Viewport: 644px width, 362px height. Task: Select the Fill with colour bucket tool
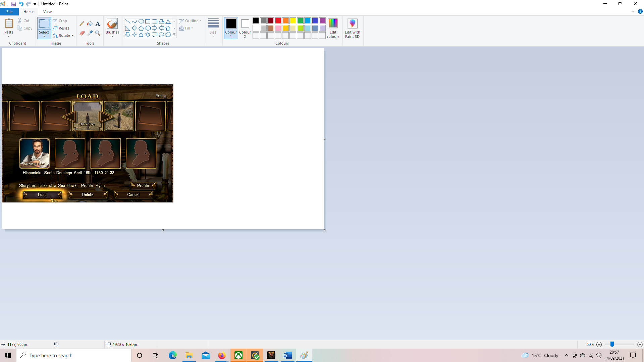point(90,24)
